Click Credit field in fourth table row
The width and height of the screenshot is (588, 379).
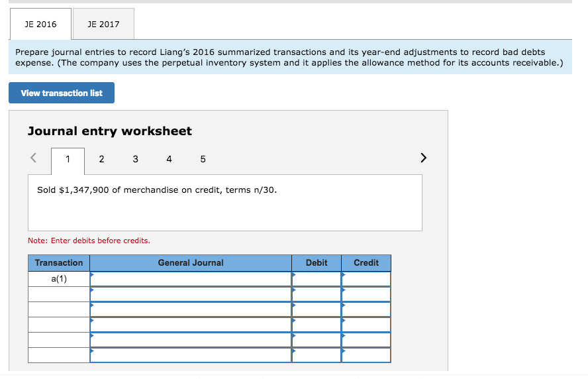pyautogui.click(x=366, y=325)
